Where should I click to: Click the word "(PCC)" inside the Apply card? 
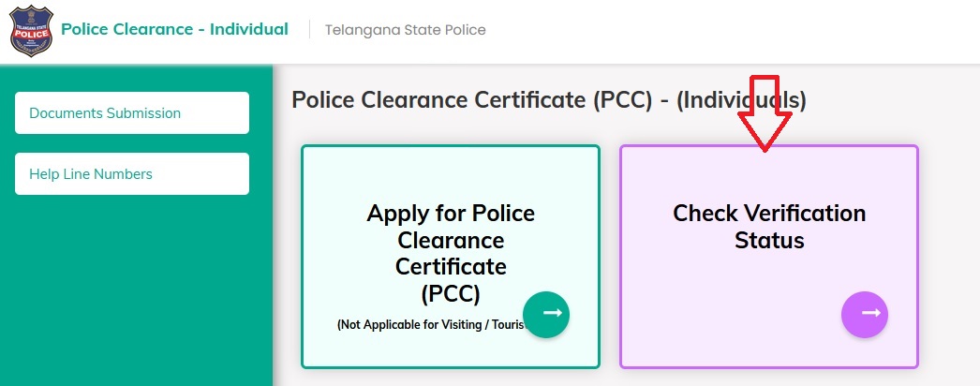click(x=451, y=294)
